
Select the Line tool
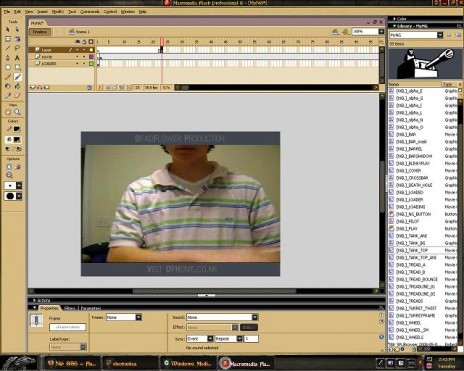coord(8,48)
